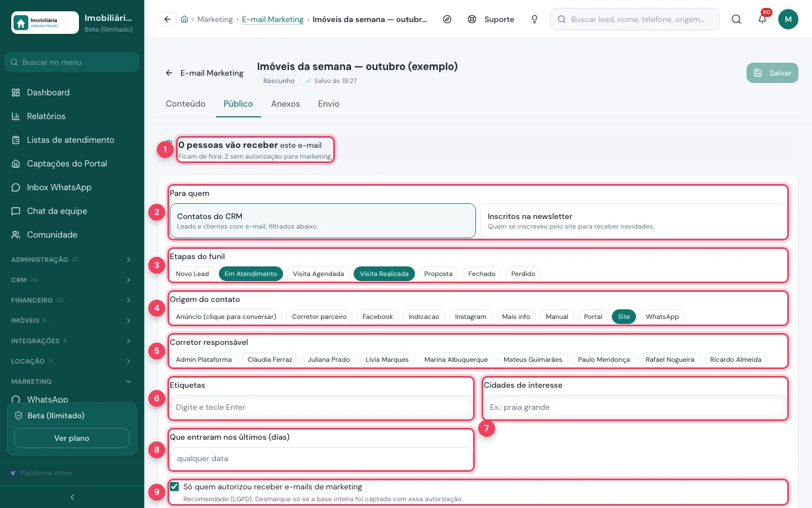Uncheck Só quem autorizou e-mails de marketing
This screenshot has height=508, width=812.
(x=175, y=487)
